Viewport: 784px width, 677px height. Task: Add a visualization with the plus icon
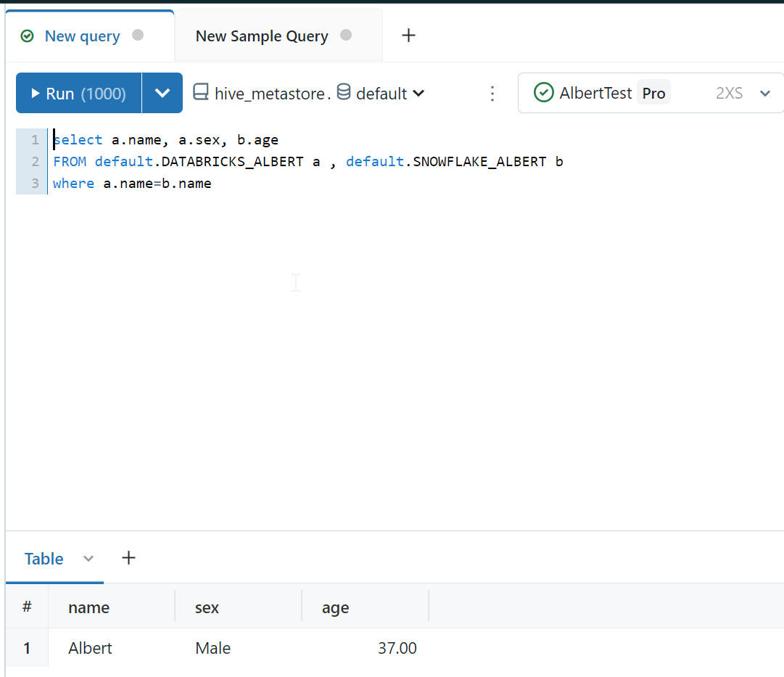tap(128, 558)
